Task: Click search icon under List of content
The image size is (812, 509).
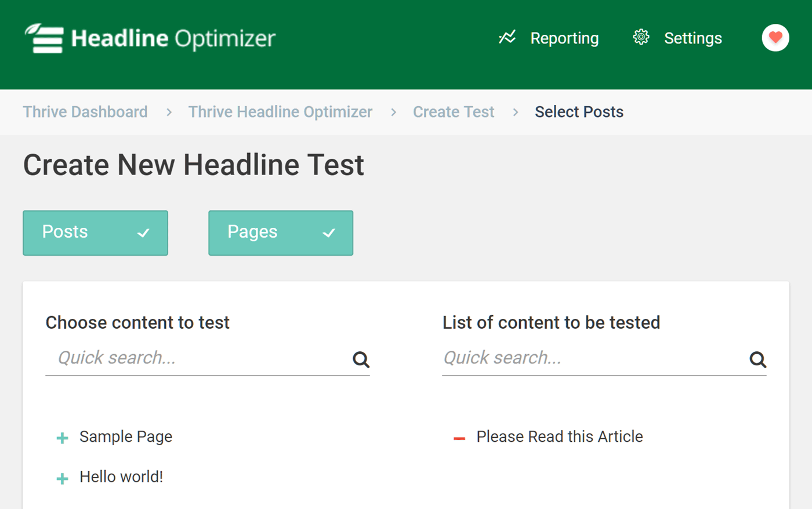Action: (x=757, y=359)
